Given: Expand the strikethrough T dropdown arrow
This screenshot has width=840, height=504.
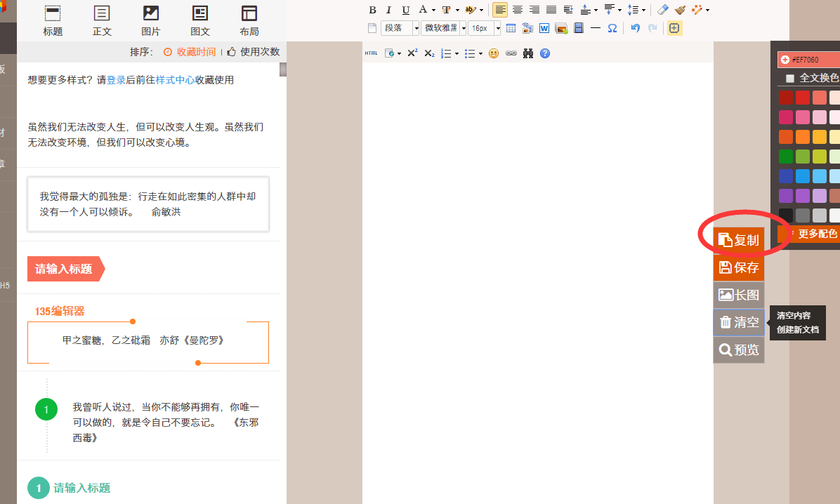Looking at the screenshot, I should click(457, 10).
